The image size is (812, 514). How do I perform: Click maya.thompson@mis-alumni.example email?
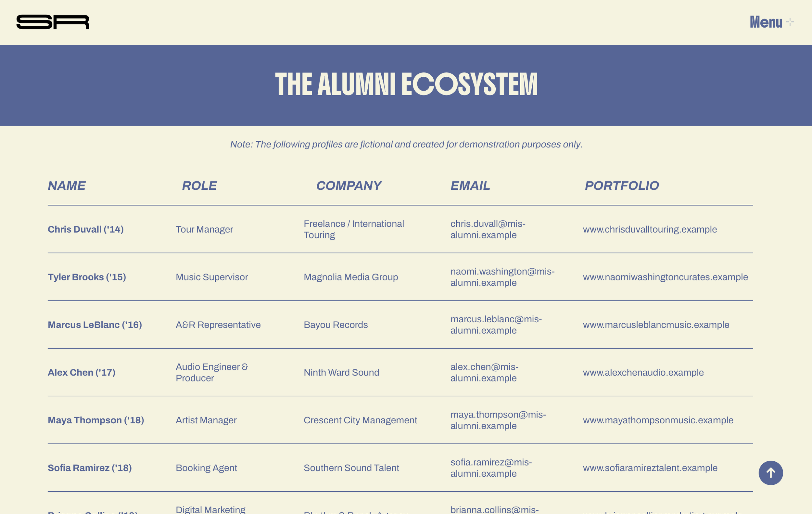click(498, 420)
